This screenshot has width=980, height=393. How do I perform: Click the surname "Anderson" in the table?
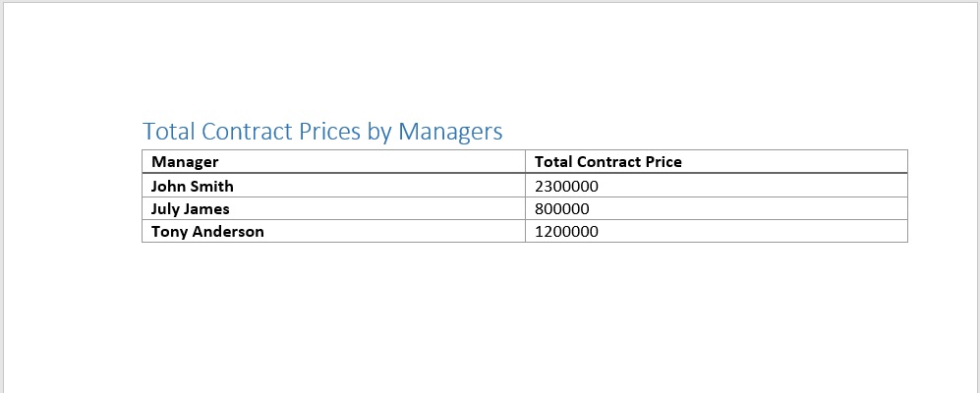coord(228,232)
